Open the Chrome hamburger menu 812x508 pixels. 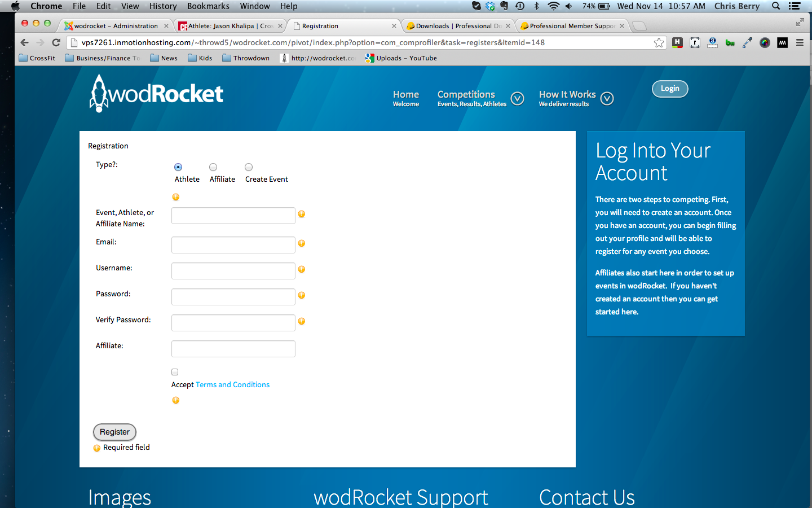click(800, 42)
